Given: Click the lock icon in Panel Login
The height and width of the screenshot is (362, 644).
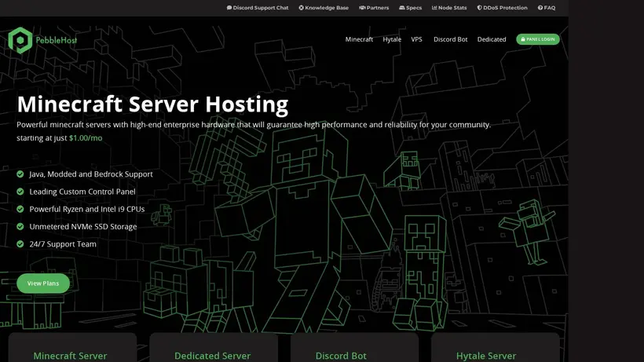Looking at the screenshot, I should point(523,39).
